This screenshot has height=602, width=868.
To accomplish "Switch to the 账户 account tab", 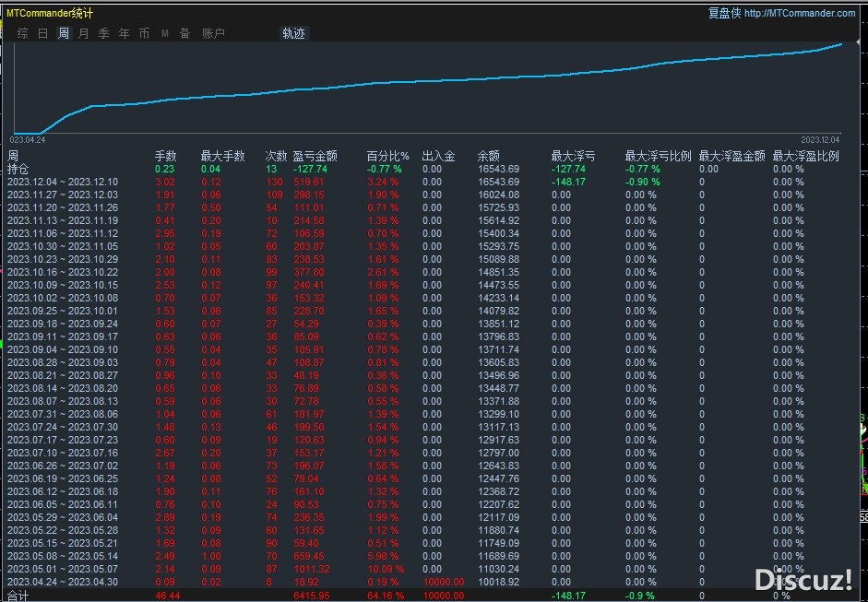I will click(213, 33).
